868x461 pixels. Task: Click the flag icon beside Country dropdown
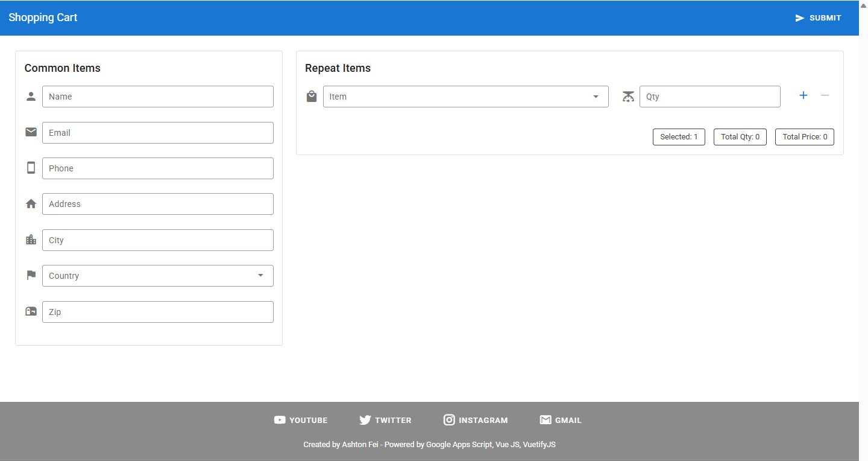point(31,275)
